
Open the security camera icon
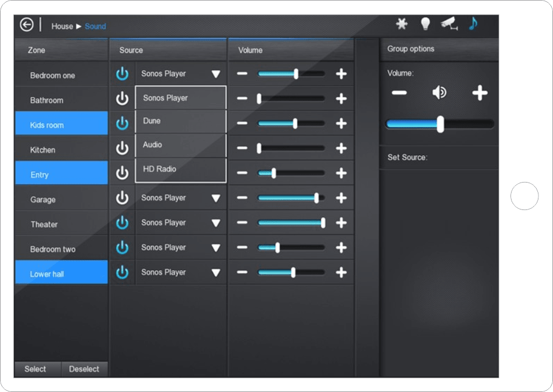click(x=449, y=24)
